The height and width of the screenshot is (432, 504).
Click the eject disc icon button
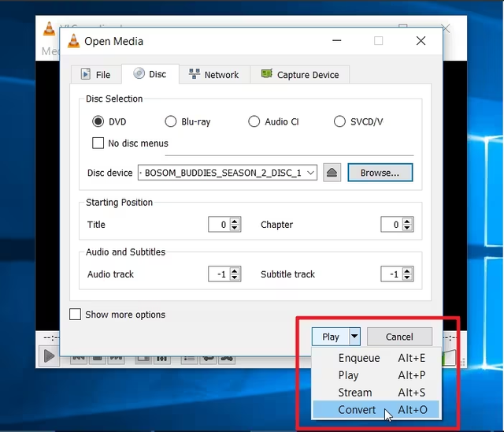[x=332, y=173]
